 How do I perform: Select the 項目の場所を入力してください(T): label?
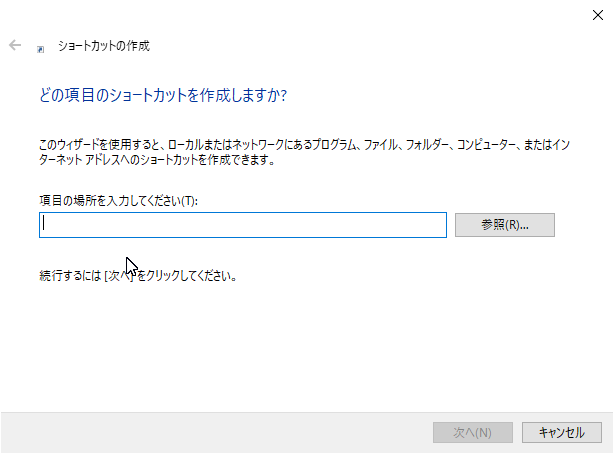(x=119, y=201)
